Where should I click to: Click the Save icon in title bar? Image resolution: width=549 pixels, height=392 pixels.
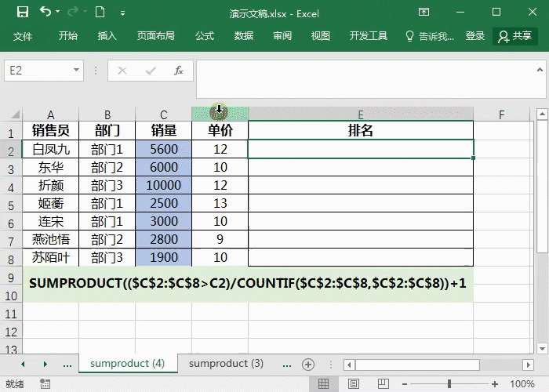pos(23,13)
